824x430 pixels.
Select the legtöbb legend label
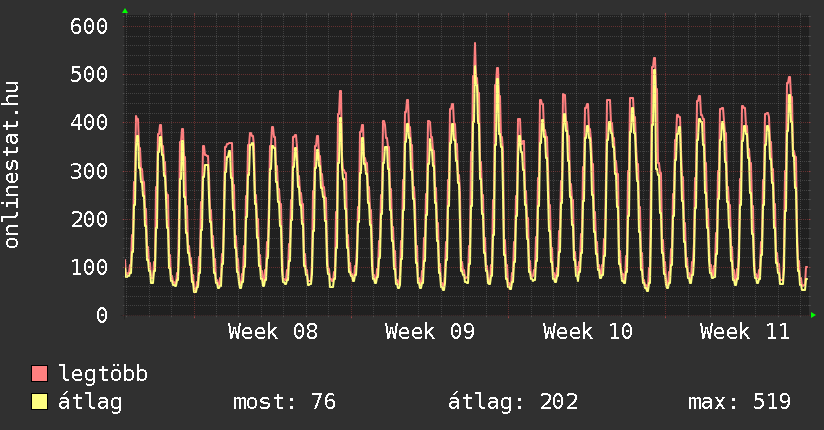coord(103,375)
